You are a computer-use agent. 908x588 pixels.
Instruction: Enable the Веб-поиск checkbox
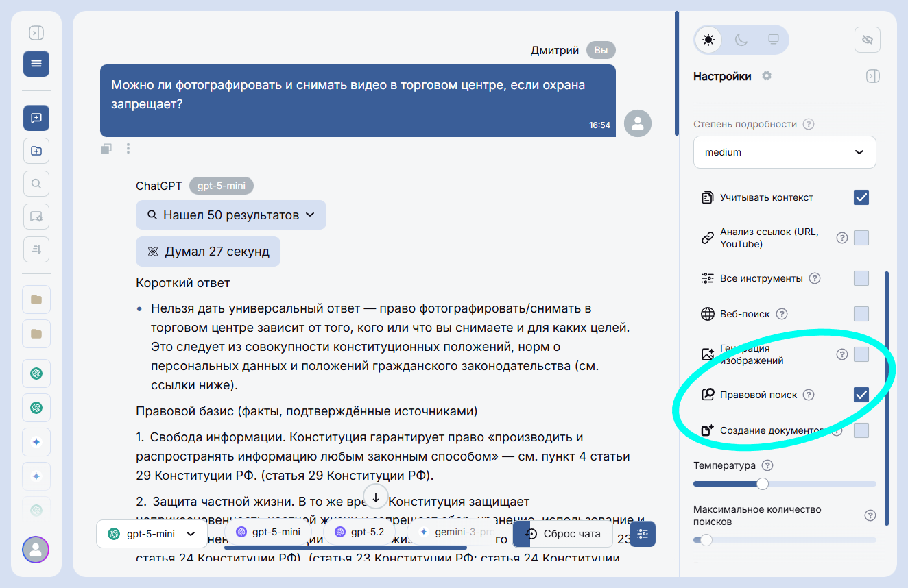863,313
